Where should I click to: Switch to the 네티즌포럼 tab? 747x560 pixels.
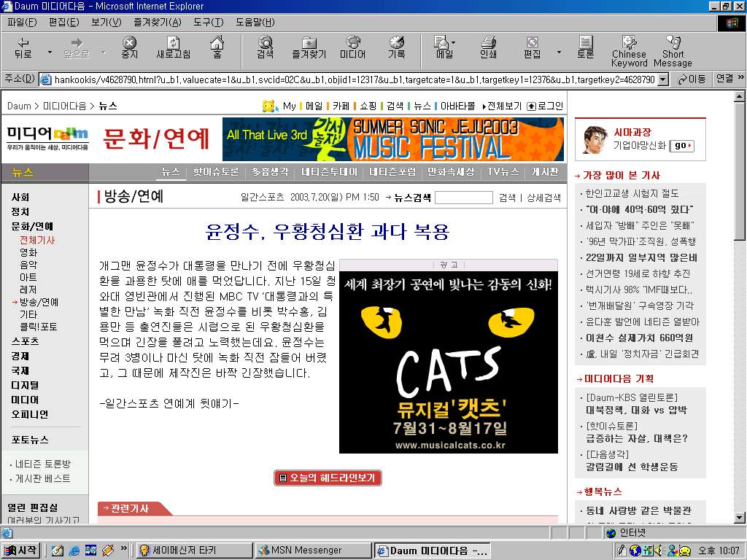(x=392, y=171)
